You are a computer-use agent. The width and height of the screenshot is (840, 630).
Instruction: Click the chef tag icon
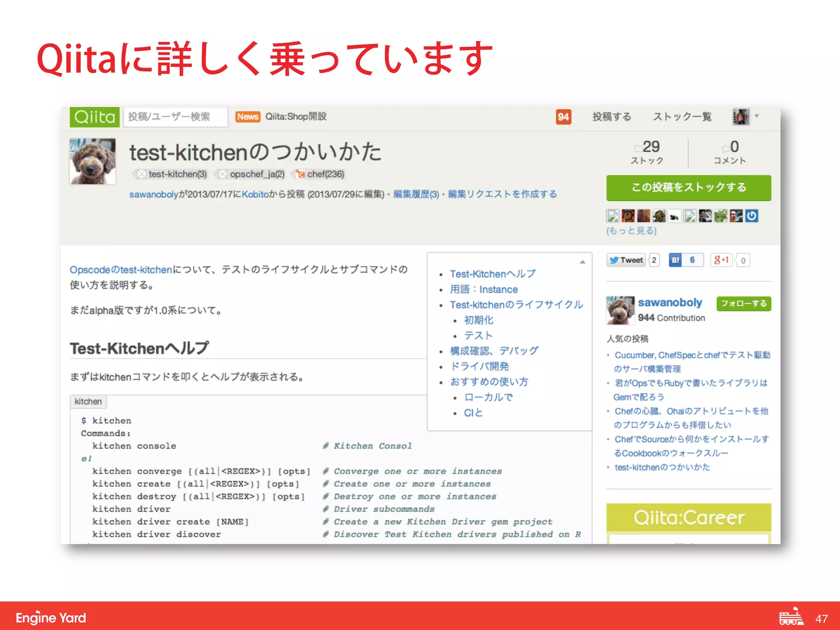(x=301, y=174)
